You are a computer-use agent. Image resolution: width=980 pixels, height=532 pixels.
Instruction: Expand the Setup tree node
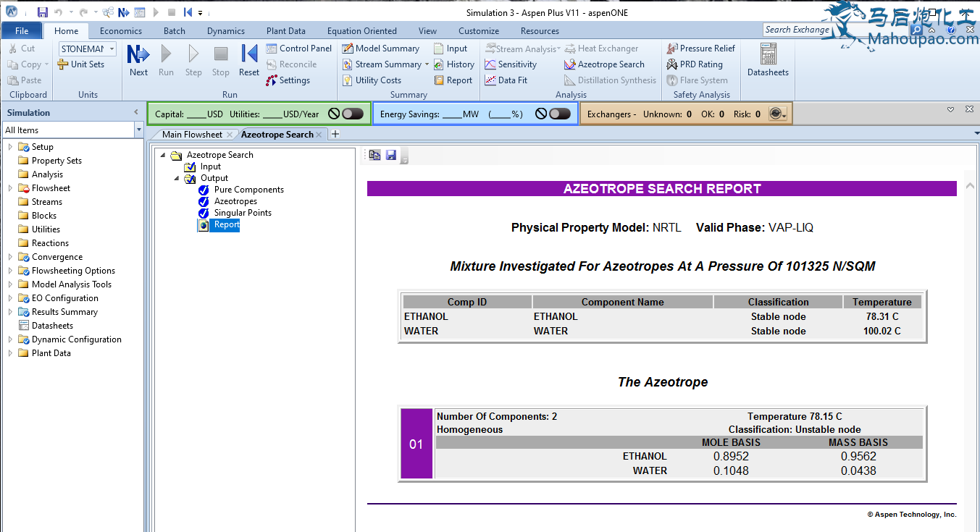pos(10,147)
